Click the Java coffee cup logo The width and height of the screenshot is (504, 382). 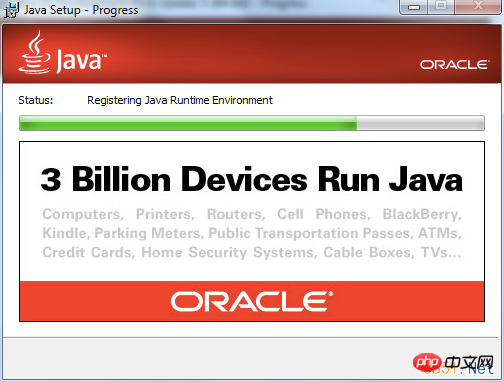tap(35, 52)
